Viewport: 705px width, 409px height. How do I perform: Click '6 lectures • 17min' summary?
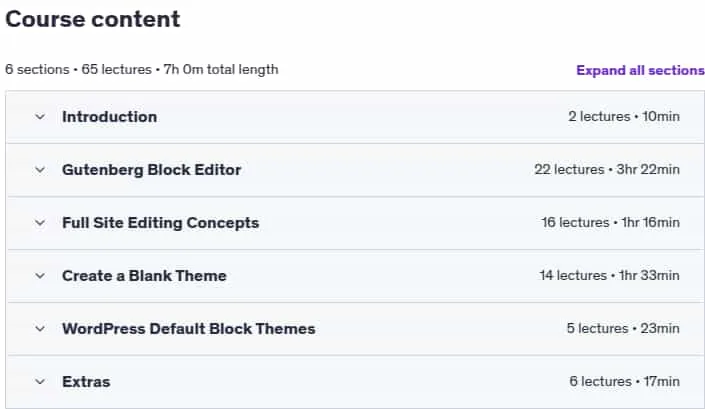624,382
